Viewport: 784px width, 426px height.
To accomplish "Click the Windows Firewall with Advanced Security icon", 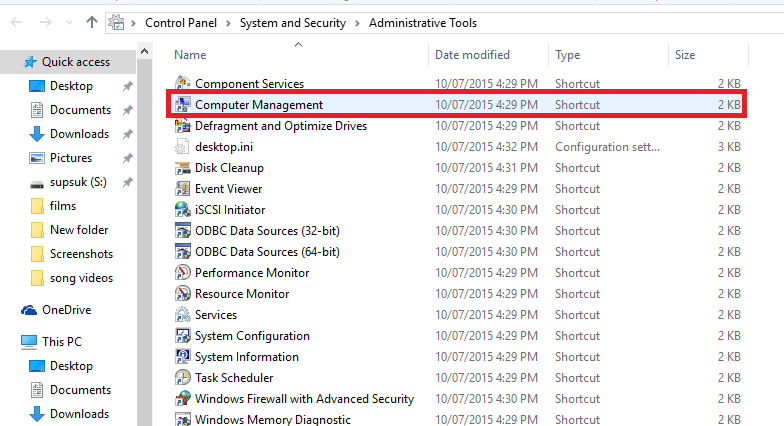I will point(183,399).
